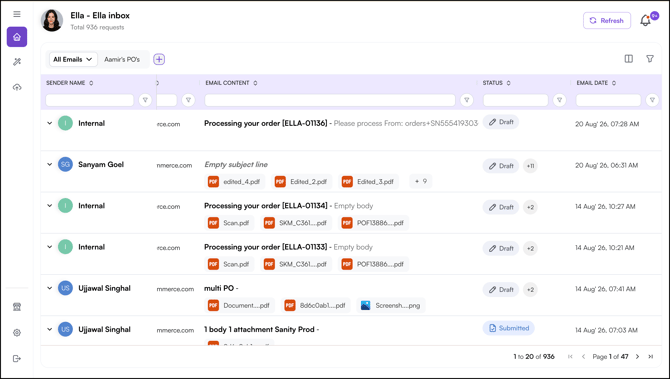Go to the previous page arrow

[x=583, y=356]
